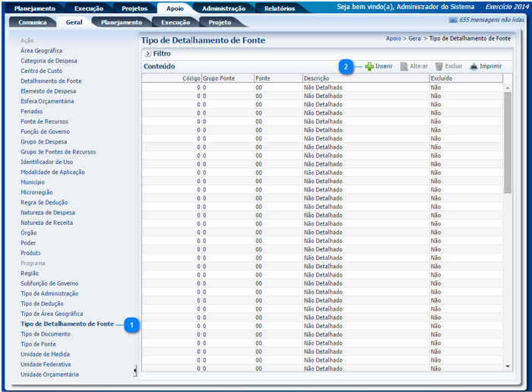
Task: Click the Excluído column header
Action: 442,78
